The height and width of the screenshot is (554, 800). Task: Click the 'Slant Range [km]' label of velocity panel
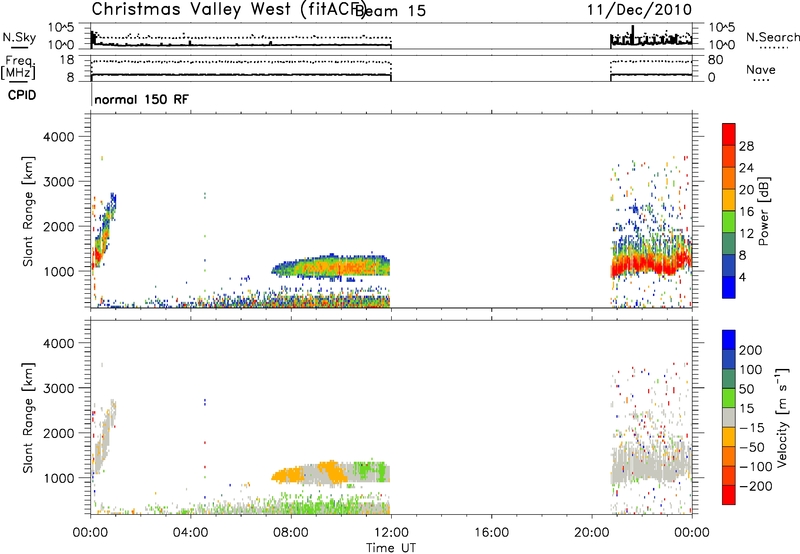pos(29,417)
